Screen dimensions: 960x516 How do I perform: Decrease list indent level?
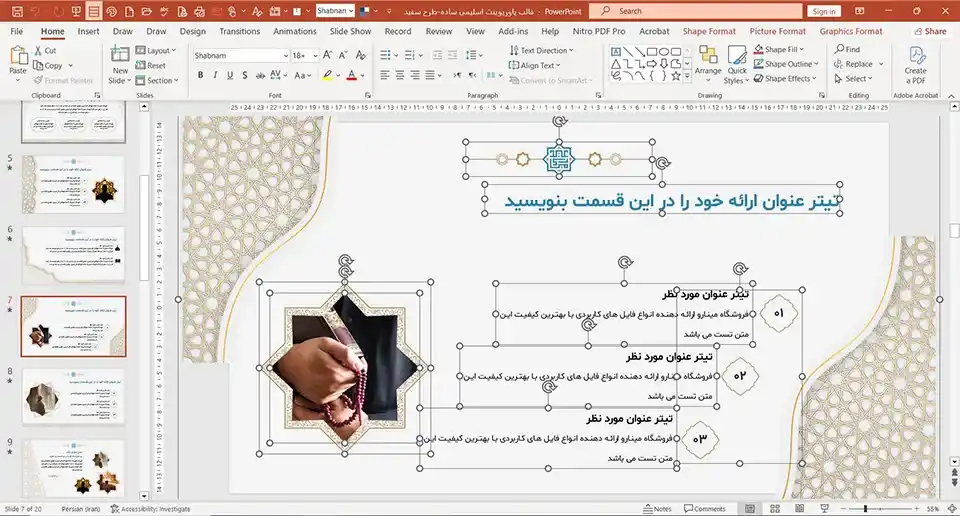[437, 55]
